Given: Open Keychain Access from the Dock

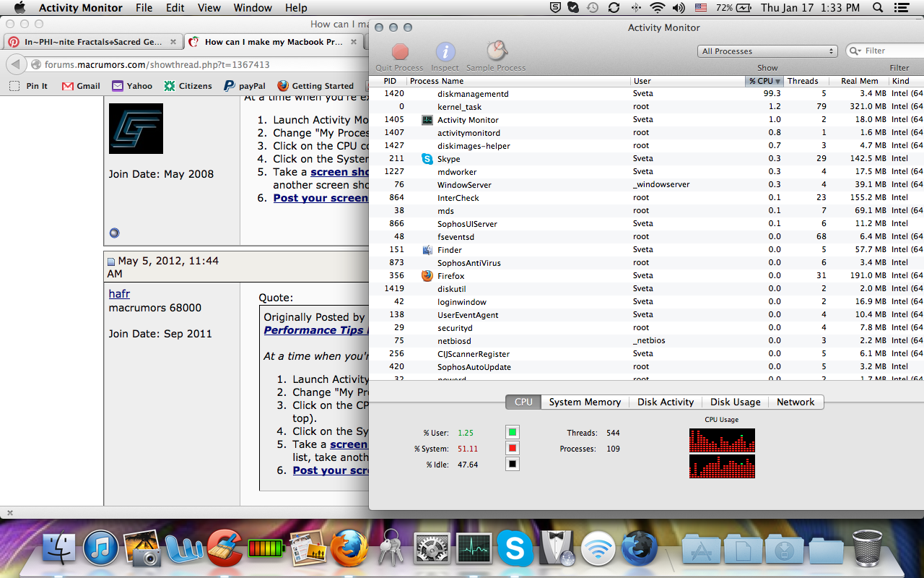Looking at the screenshot, I should point(391,549).
